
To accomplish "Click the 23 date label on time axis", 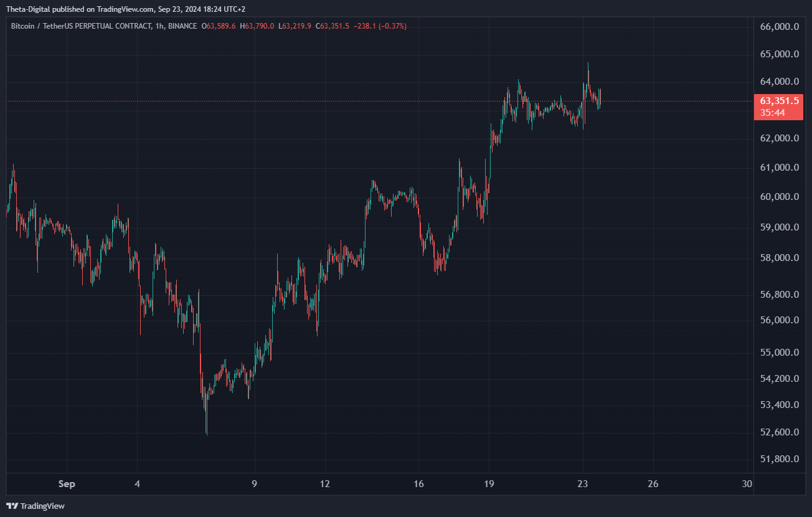I will tap(583, 484).
